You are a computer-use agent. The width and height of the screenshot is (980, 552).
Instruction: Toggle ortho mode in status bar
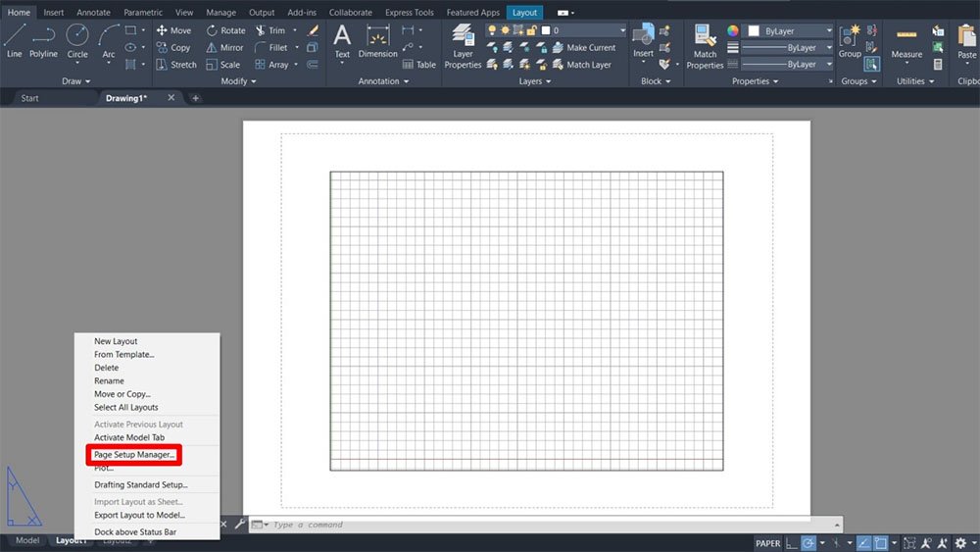791,543
